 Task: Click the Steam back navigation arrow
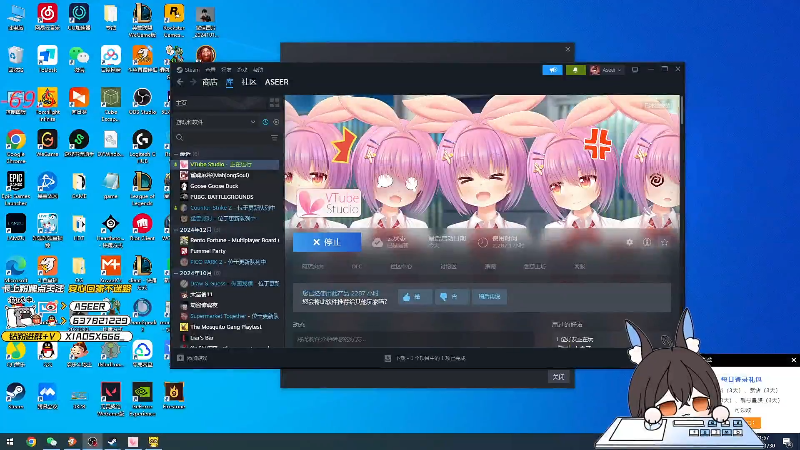point(180,82)
